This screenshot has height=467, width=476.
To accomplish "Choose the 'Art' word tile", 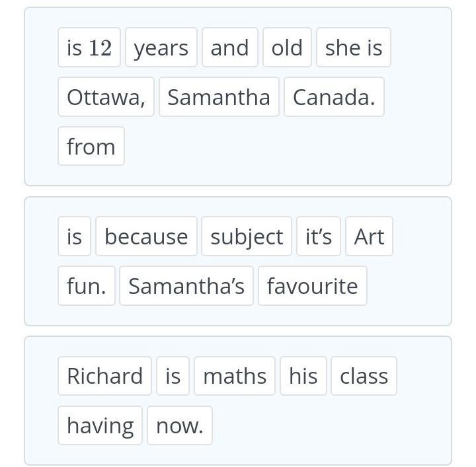I will pyautogui.click(x=369, y=236).
